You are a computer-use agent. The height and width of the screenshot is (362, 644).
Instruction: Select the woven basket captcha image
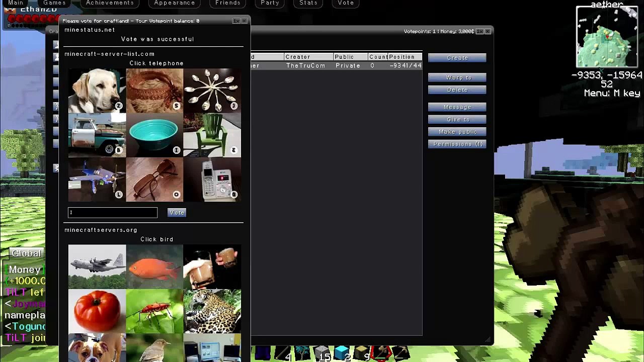154,90
